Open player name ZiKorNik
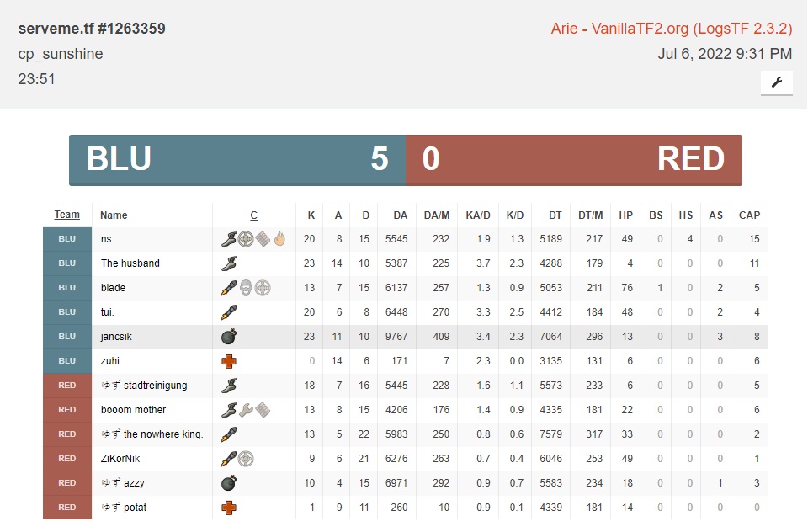Screen dimensions: 808x532 pyautogui.click(x=121, y=459)
